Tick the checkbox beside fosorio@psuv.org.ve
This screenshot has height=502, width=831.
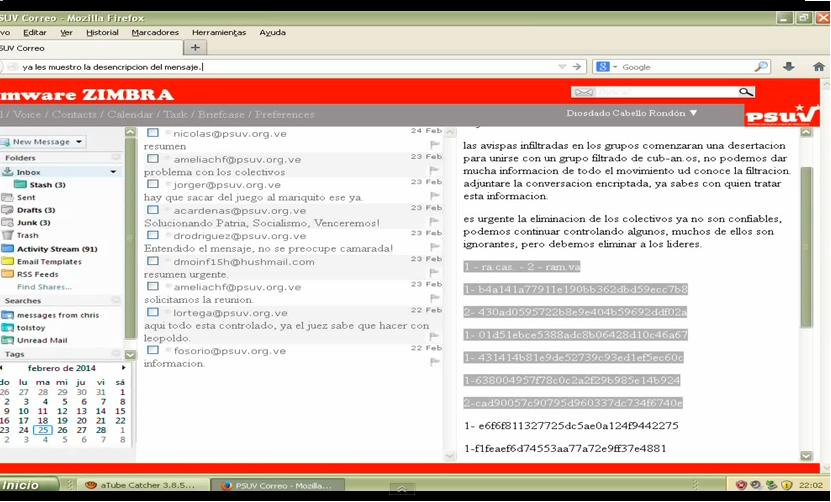[153, 351]
